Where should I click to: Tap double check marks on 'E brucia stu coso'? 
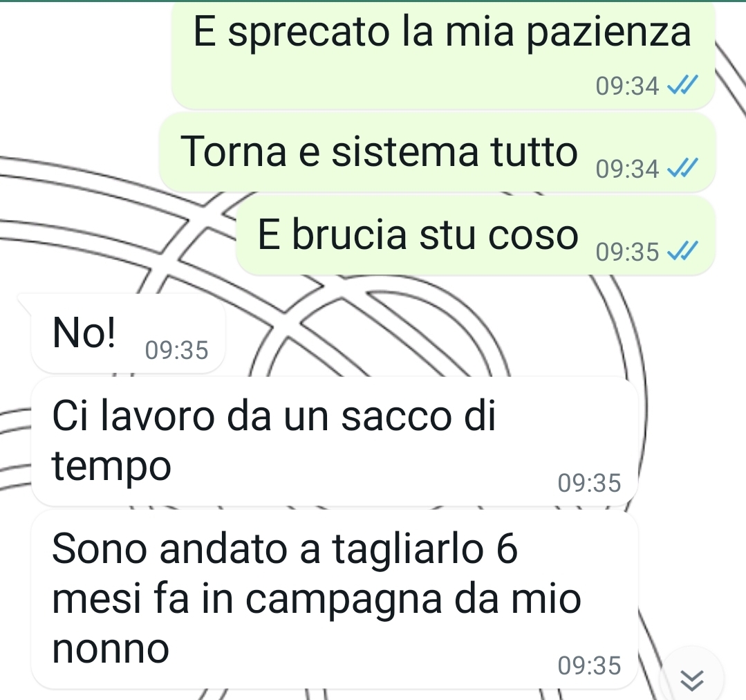[x=682, y=251]
